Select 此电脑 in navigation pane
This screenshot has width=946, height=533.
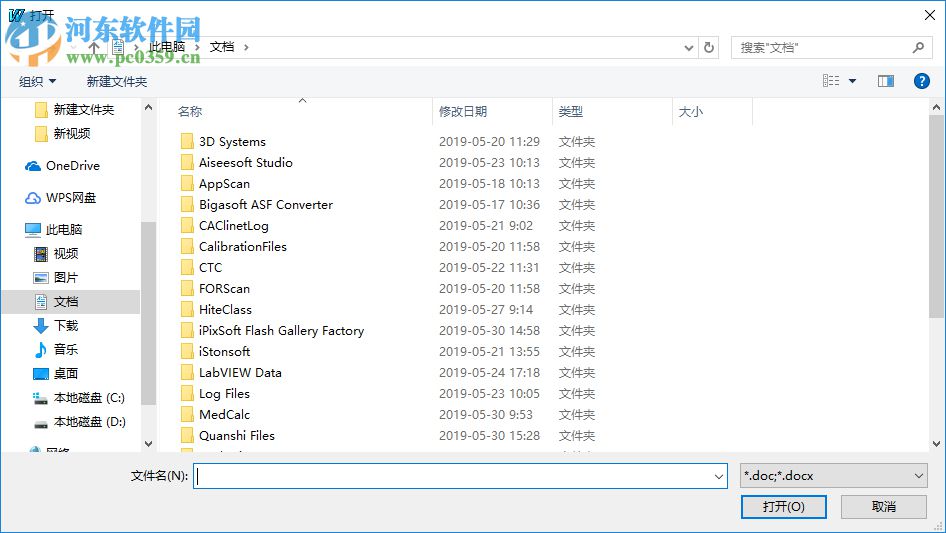(x=53, y=229)
